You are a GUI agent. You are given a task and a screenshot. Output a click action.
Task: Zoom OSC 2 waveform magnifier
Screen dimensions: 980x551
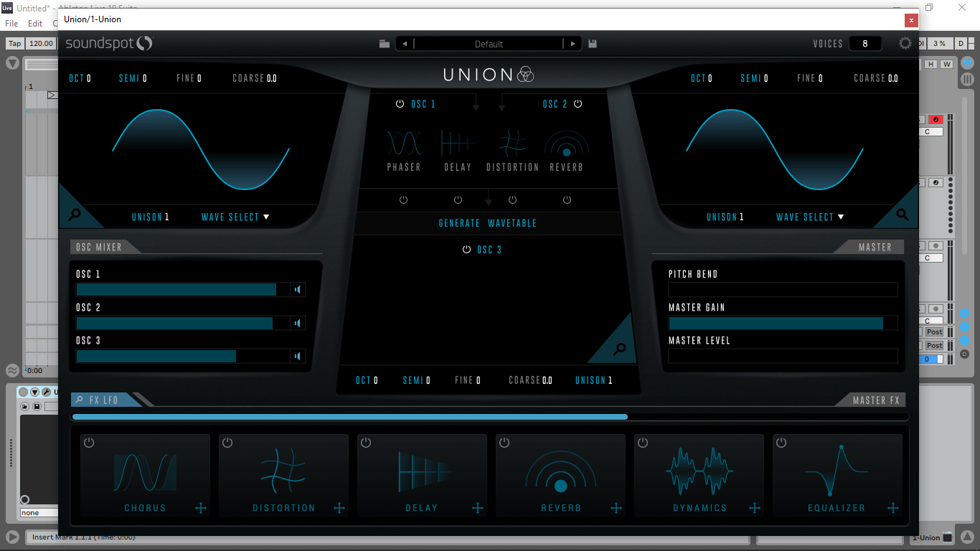point(903,214)
